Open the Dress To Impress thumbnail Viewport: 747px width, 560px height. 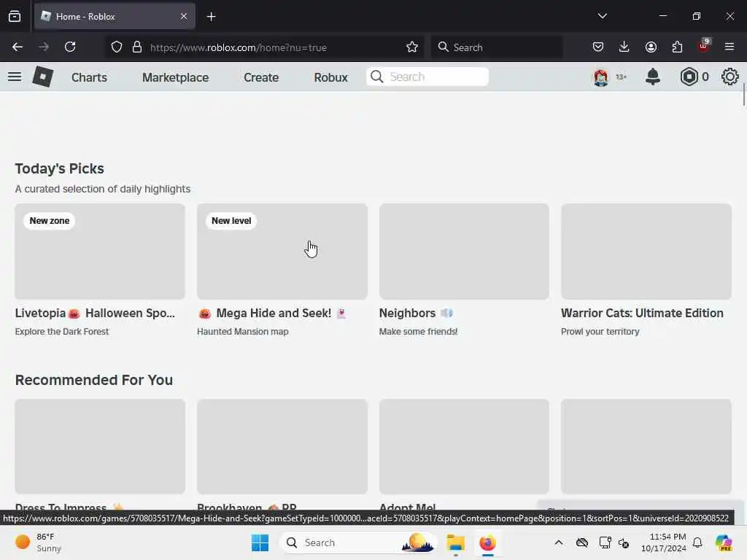click(x=100, y=447)
